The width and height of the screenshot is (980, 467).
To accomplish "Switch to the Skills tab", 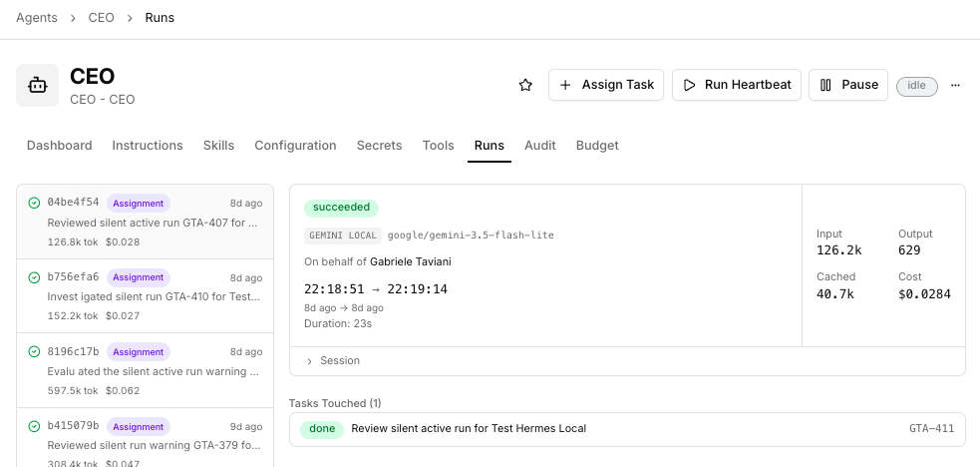I will (218, 145).
